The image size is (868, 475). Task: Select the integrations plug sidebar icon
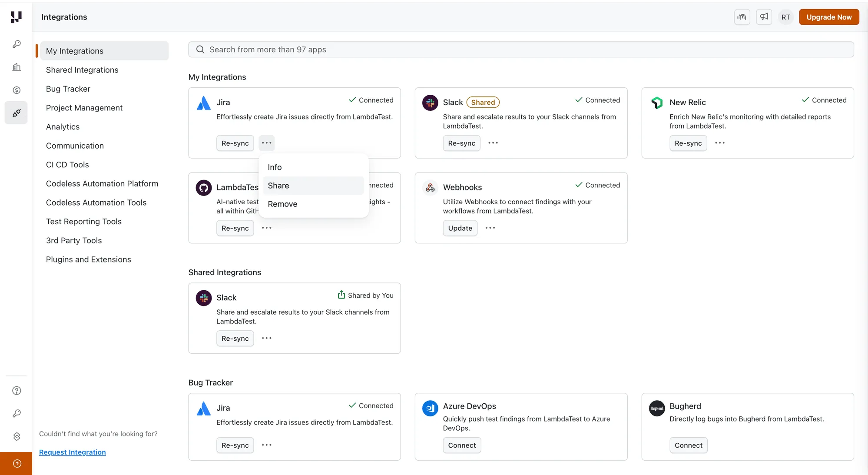point(17,113)
